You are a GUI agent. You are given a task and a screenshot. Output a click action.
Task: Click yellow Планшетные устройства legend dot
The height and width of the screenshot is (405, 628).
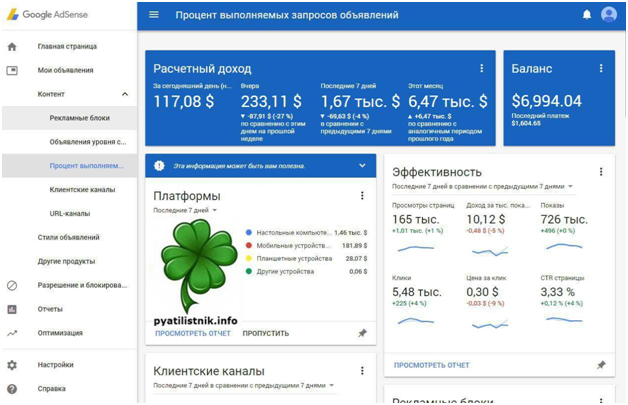249,258
